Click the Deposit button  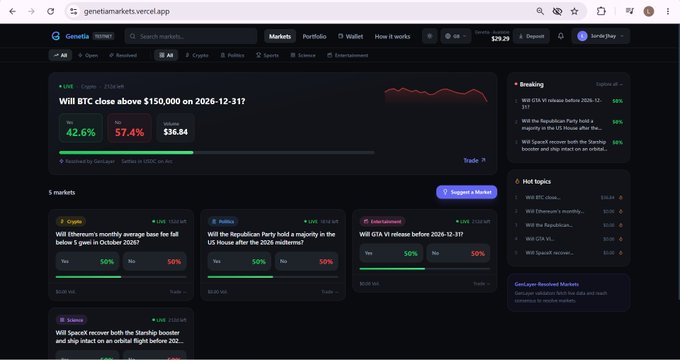click(531, 36)
